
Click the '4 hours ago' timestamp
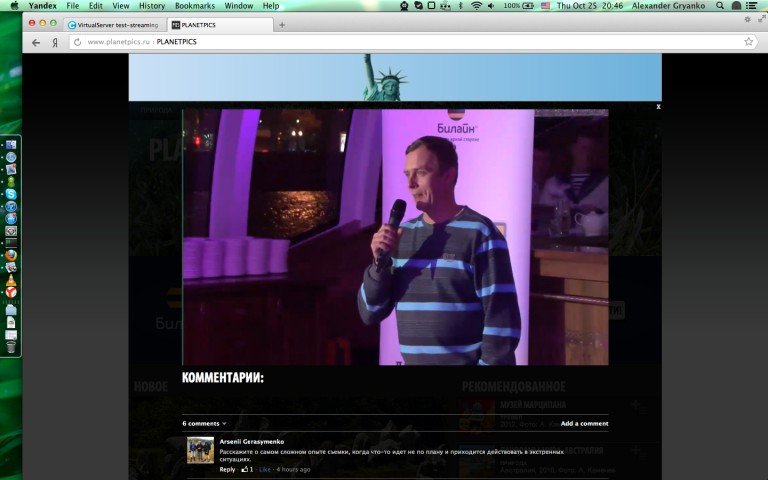(293, 469)
